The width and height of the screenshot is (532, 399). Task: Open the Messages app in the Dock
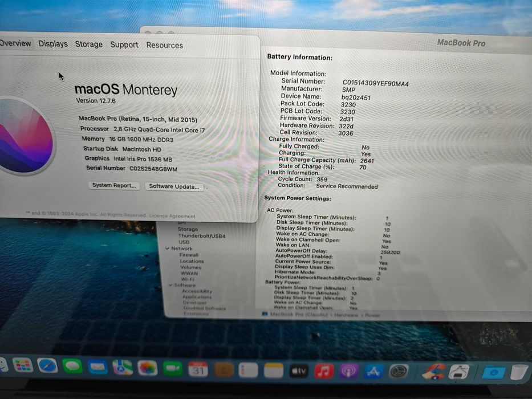(x=72, y=367)
